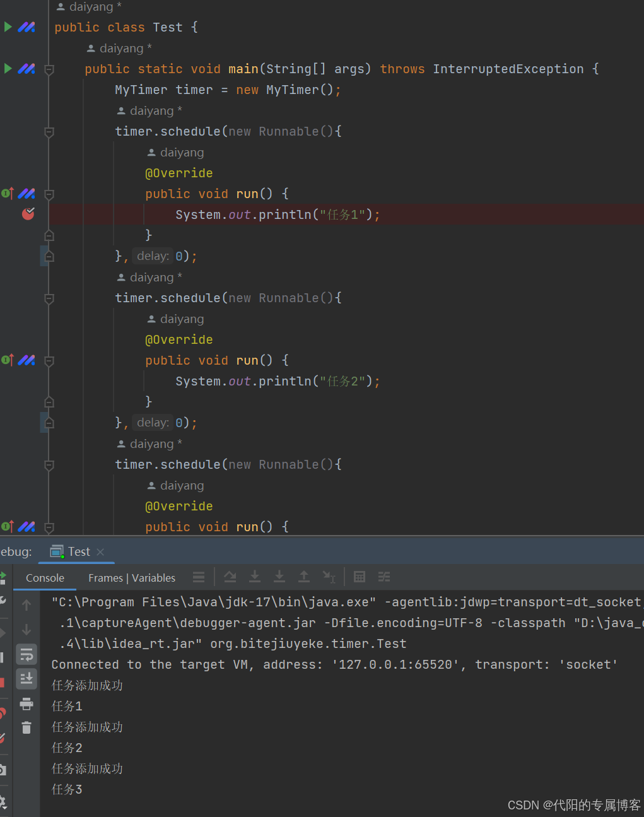Screen dimensions: 644x817
Task: Collapse the second timer.schedule call fold marker
Action: click(49, 298)
